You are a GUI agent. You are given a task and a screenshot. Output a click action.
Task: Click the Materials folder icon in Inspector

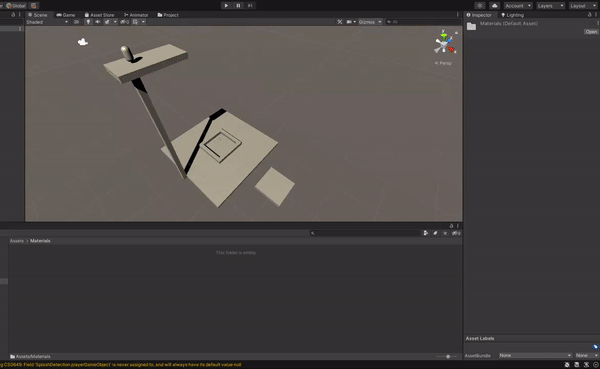(471, 26)
